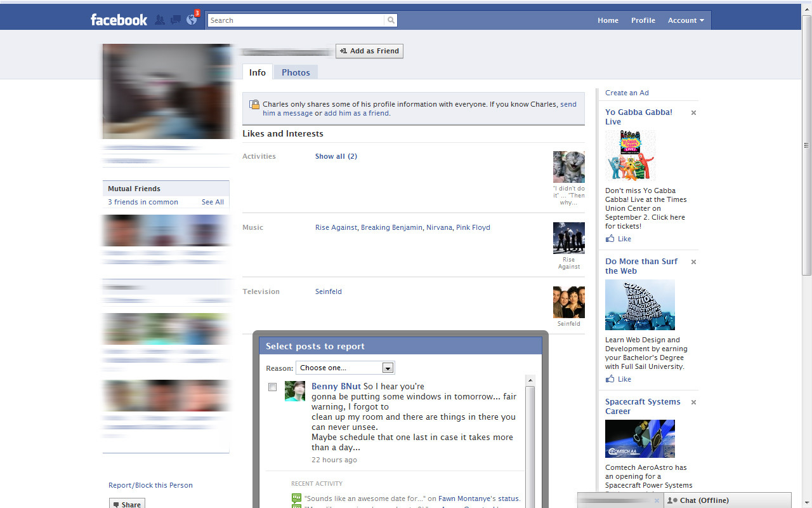This screenshot has width=812, height=508.
Task: Show all activities
Action: click(x=336, y=156)
